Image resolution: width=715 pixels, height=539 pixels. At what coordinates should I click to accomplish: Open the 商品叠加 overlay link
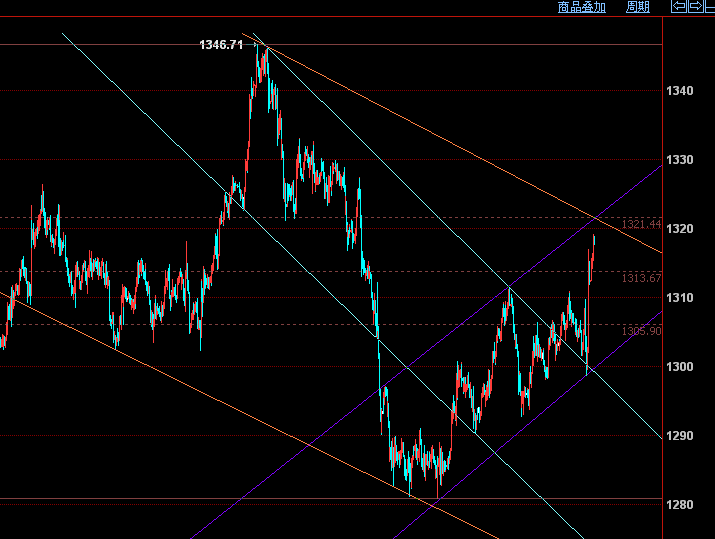(581, 7)
